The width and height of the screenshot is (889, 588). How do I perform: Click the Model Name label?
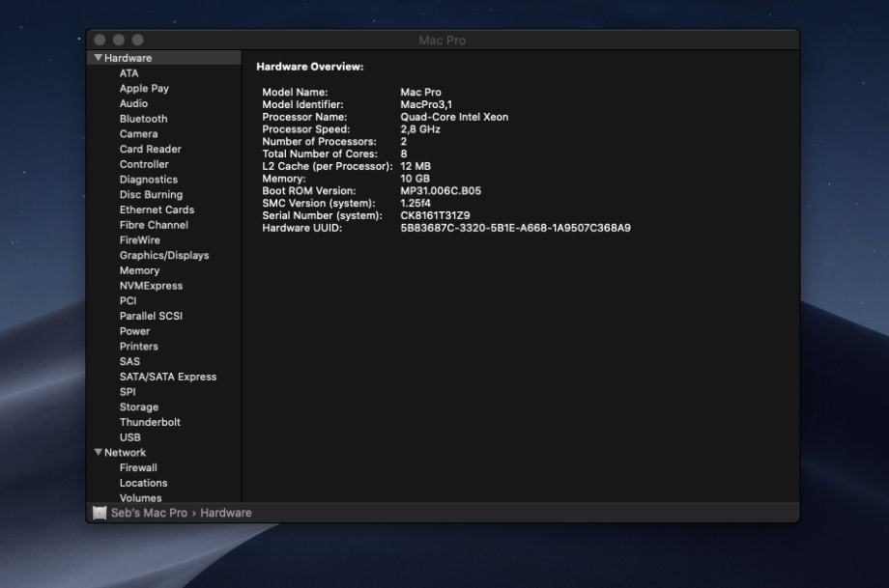coord(295,92)
